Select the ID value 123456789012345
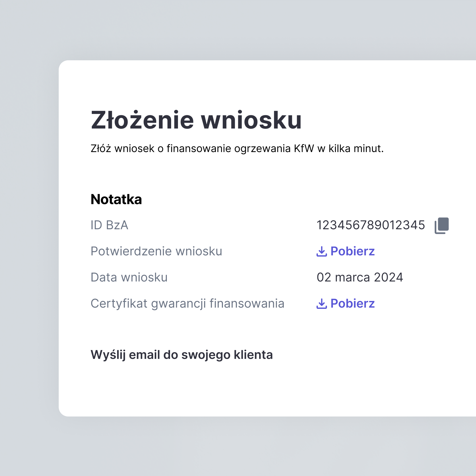The height and width of the screenshot is (476, 476). pos(371,225)
